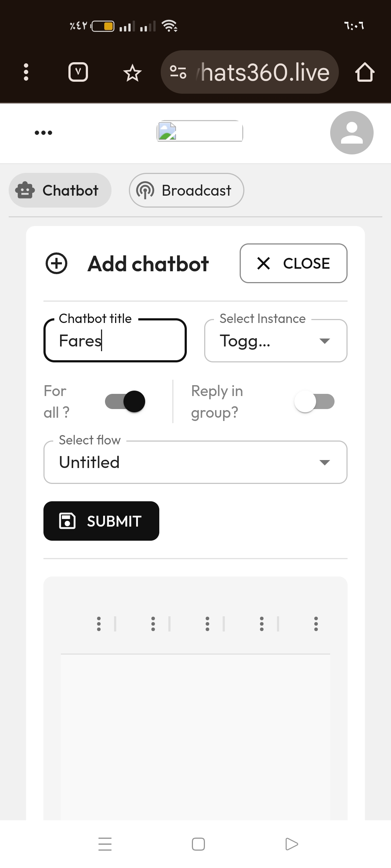The image size is (391, 868).
Task: Open browser three-dot overflow menu
Action: click(x=26, y=72)
